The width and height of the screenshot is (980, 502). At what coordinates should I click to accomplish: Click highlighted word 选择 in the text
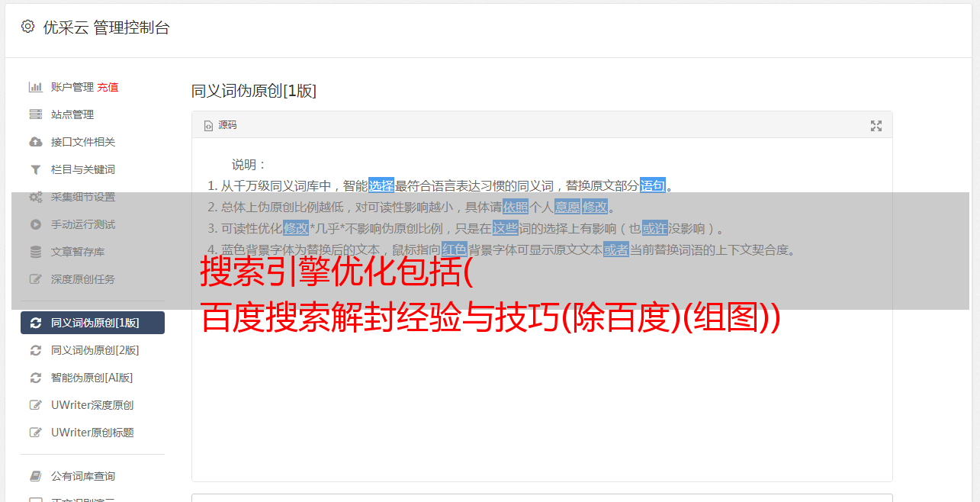coord(381,185)
